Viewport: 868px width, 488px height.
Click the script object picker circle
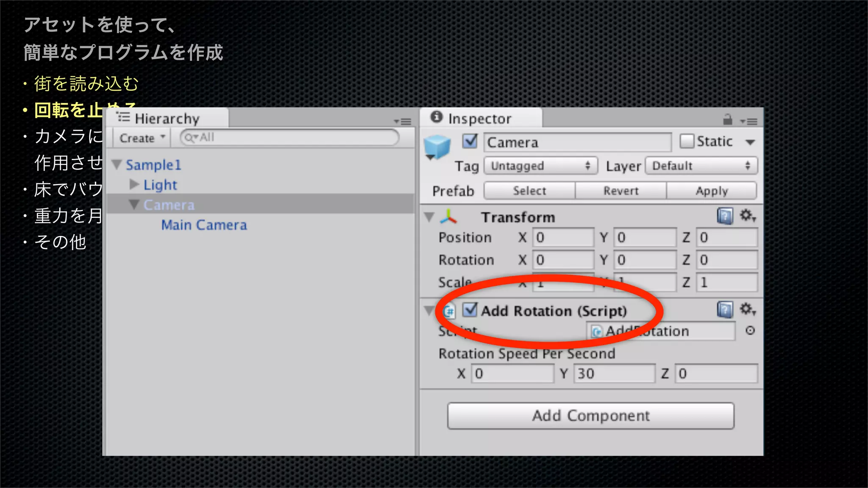(750, 330)
